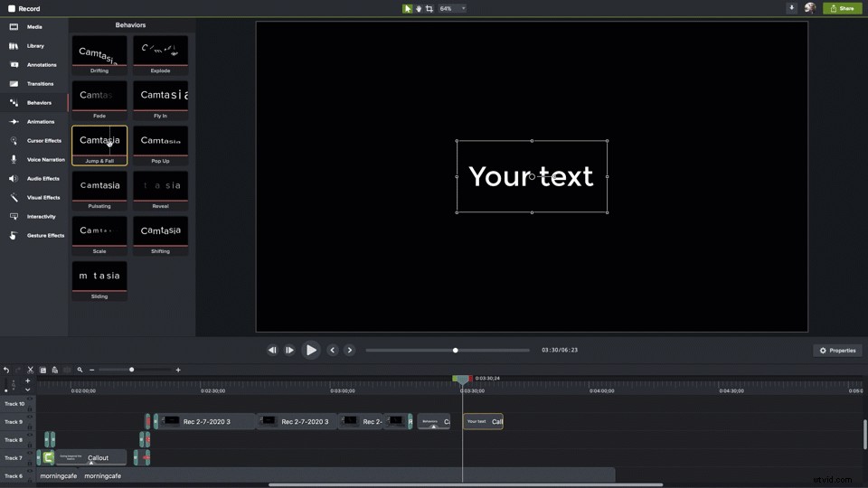Open the Animations tab
Image resolution: width=868 pixels, height=488 pixels.
(x=33, y=122)
